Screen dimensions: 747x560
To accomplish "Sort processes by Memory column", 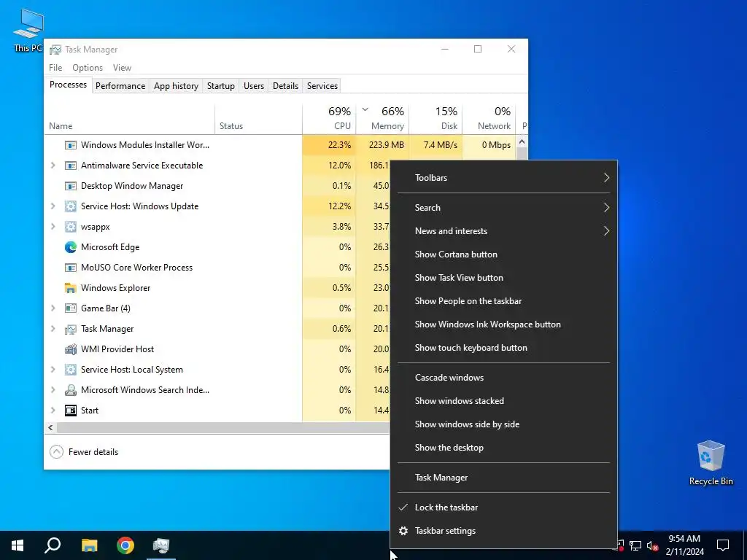I will tap(382, 119).
